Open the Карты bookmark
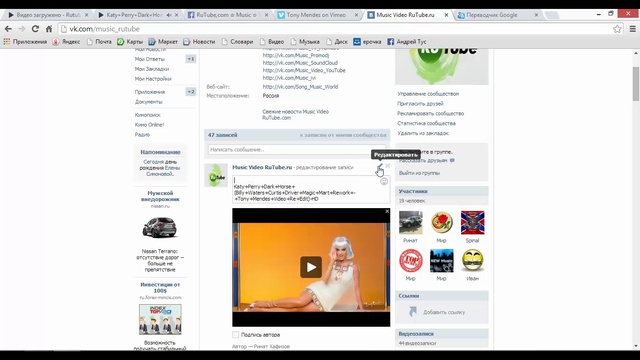 click(130, 42)
